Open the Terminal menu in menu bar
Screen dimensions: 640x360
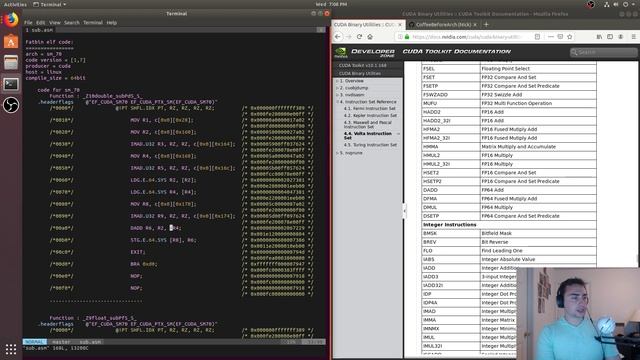93,22
